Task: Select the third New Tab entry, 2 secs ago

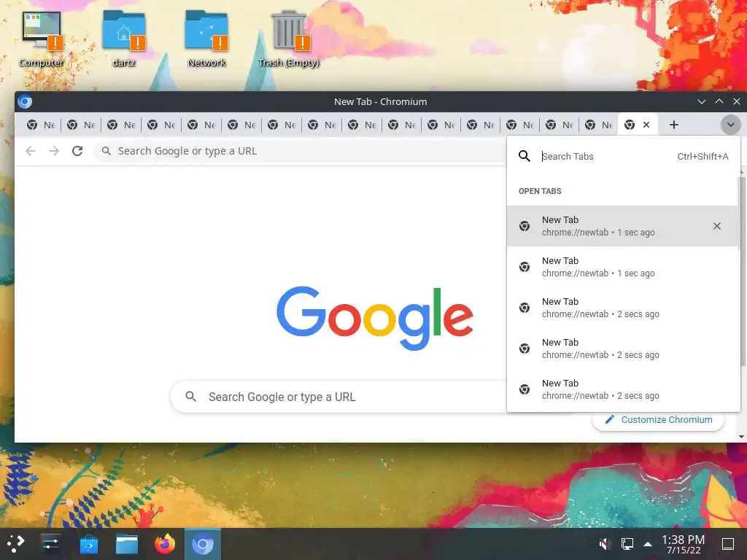Action: tap(623, 308)
